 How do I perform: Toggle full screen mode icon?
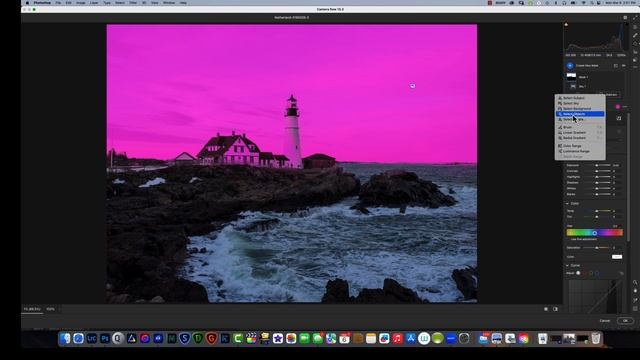[x=635, y=18]
